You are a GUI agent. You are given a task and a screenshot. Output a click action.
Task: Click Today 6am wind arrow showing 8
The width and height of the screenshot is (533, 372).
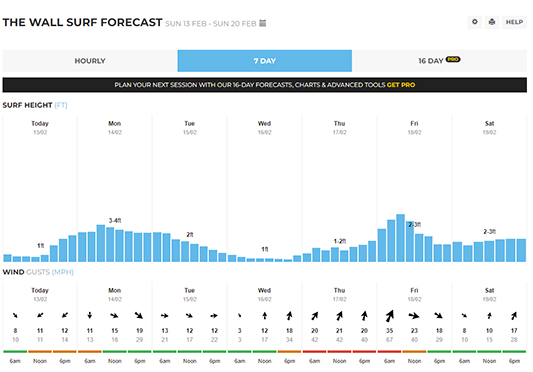[x=15, y=316]
